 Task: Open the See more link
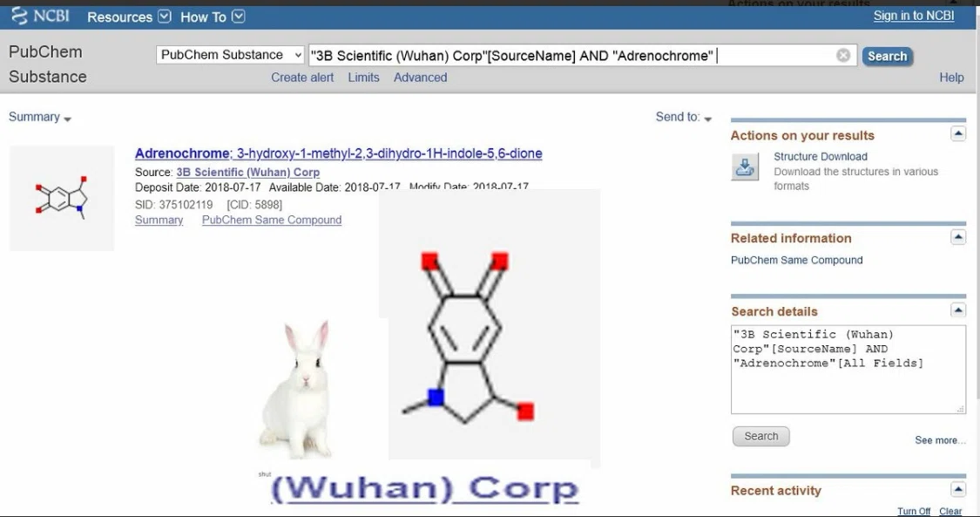939,440
